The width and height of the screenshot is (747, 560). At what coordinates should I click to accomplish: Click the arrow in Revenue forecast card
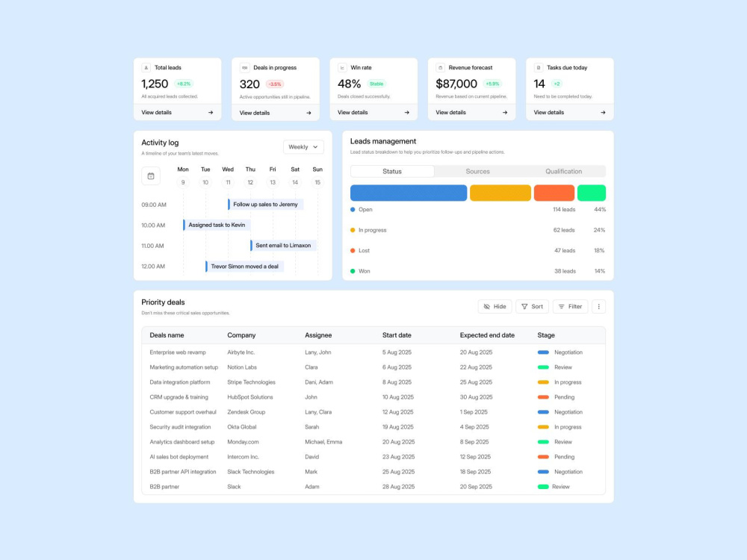505,113
